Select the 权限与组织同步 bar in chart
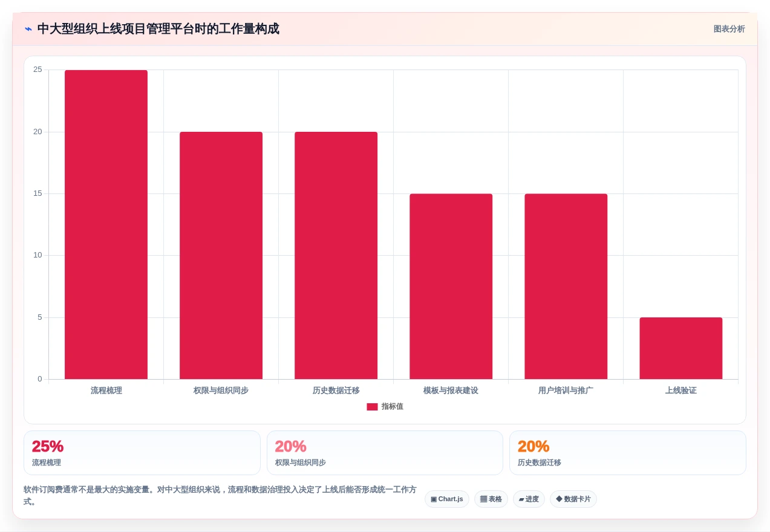The width and height of the screenshot is (770, 532). [221, 256]
